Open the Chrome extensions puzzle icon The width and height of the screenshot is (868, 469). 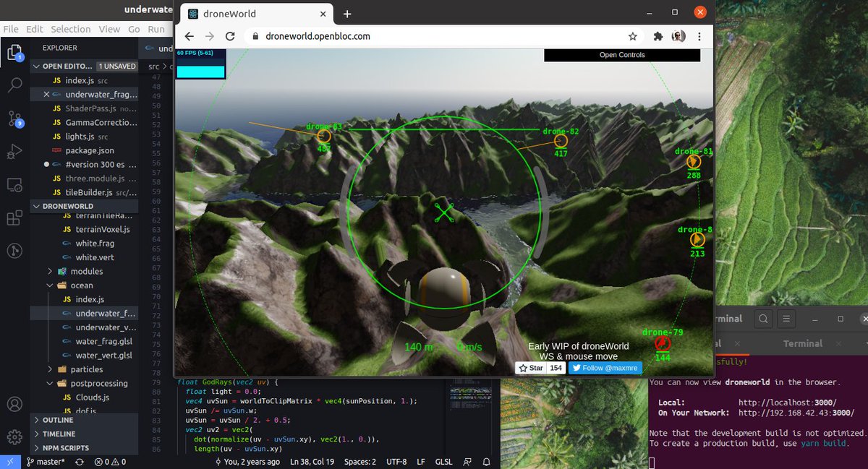[658, 36]
